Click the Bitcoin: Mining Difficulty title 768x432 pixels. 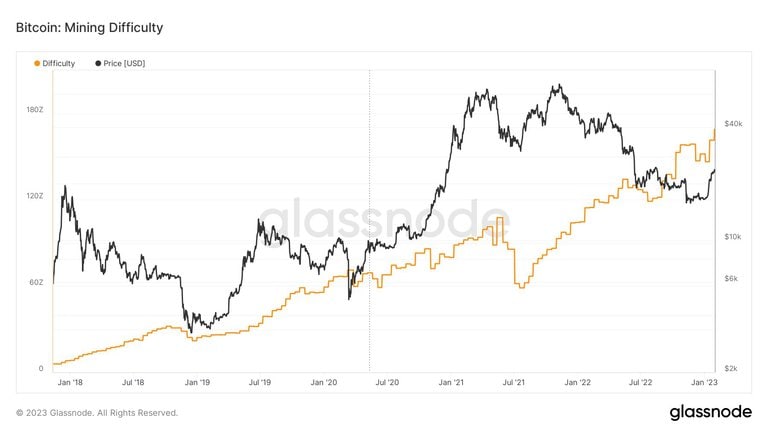click(89, 28)
